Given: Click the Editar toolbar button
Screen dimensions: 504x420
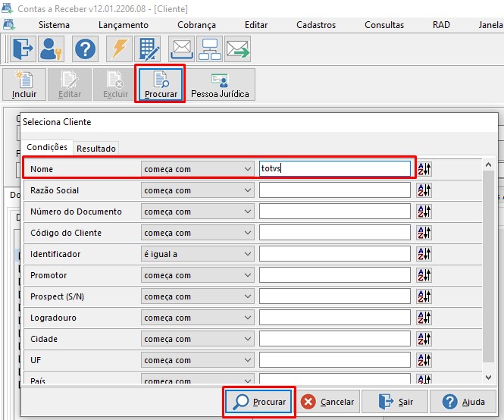Looking at the screenshot, I should tap(70, 85).
